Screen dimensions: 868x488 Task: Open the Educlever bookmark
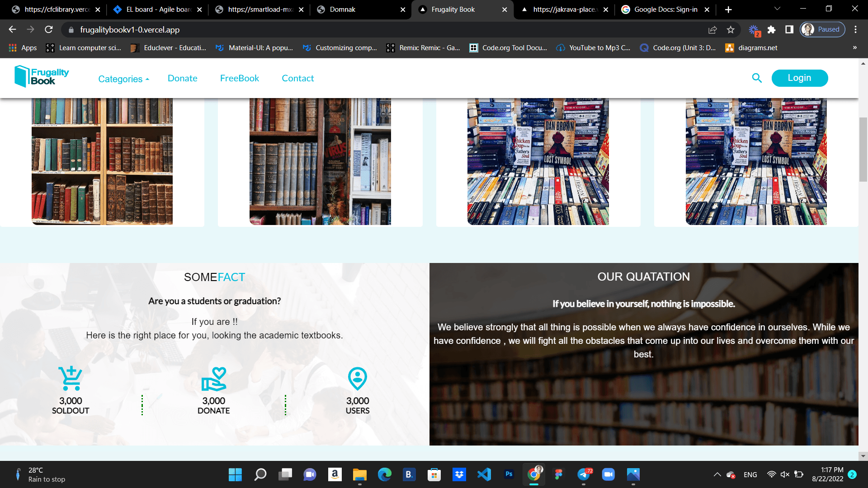pyautogui.click(x=168, y=48)
